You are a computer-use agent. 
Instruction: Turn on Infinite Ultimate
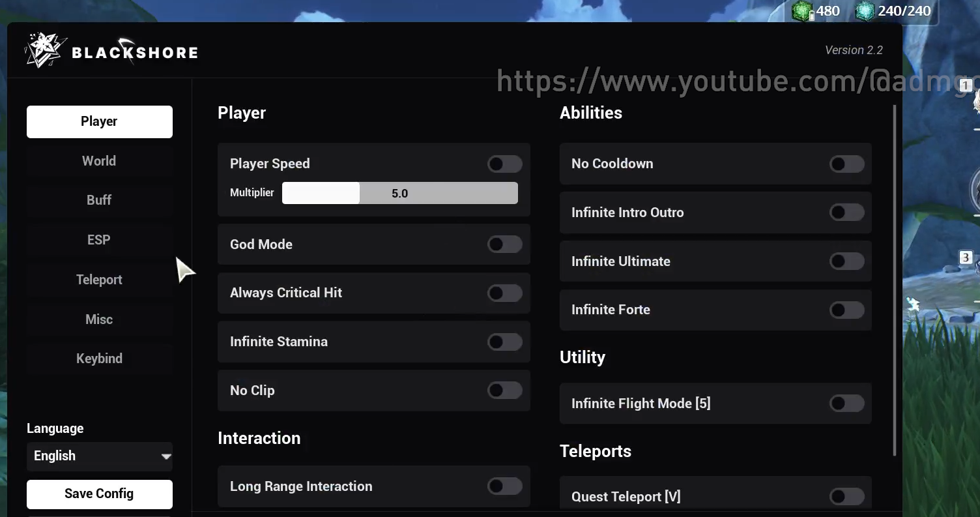point(846,261)
